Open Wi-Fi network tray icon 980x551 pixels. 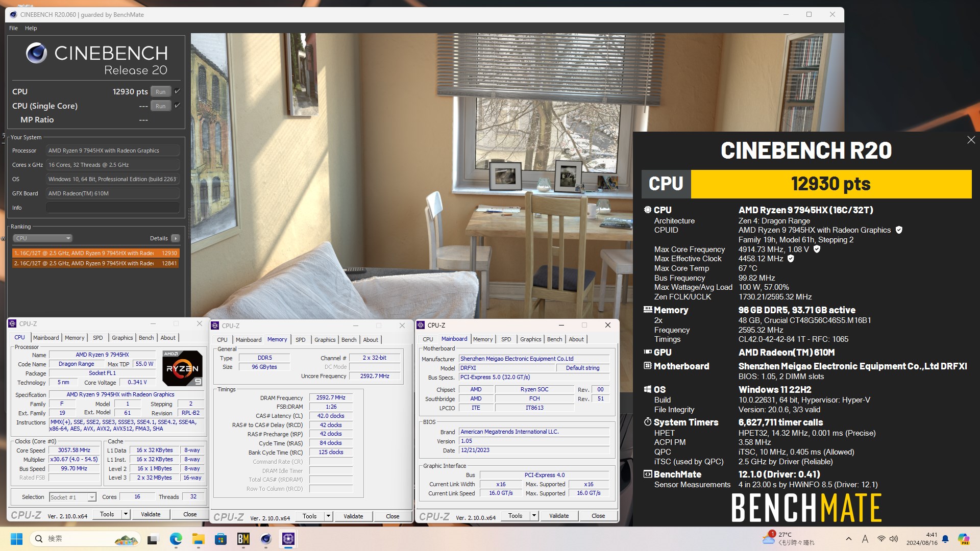(x=881, y=539)
